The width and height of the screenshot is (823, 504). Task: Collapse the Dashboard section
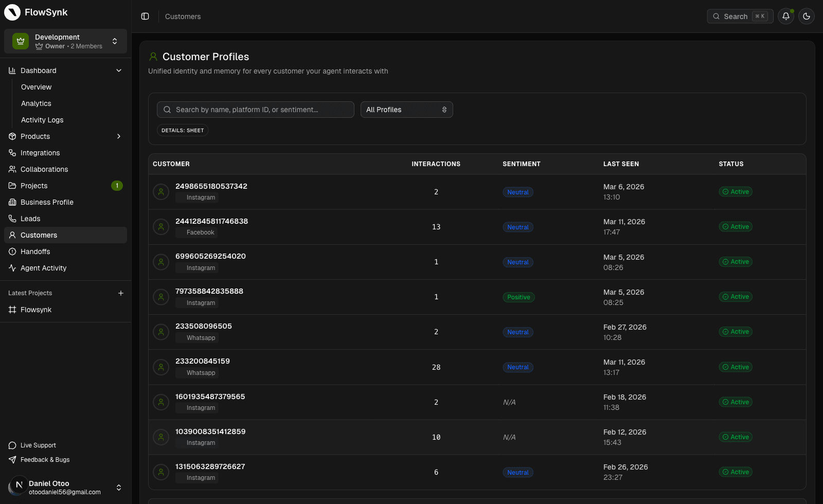point(118,70)
